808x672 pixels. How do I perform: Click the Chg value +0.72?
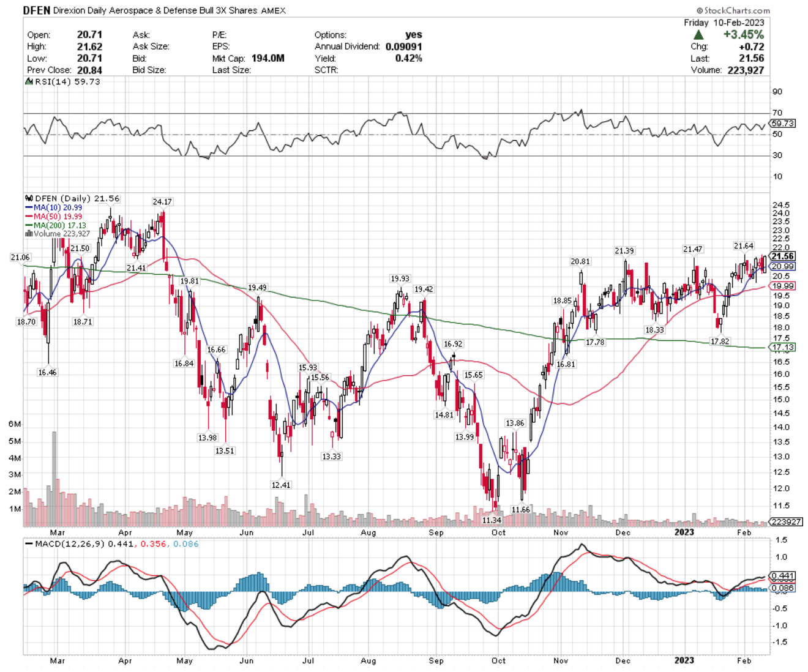click(x=752, y=47)
